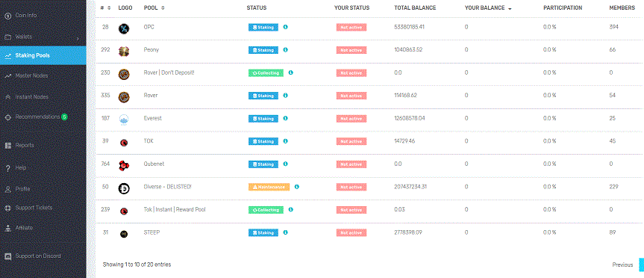Sort table by Pool name
The width and height of the screenshot is (644, 278).
pos(154,7)
